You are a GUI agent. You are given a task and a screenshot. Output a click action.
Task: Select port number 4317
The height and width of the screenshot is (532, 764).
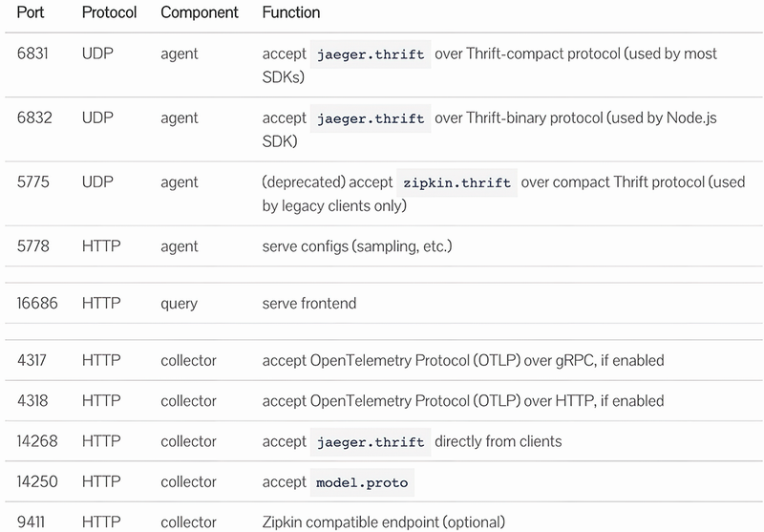tap(32, 360)
